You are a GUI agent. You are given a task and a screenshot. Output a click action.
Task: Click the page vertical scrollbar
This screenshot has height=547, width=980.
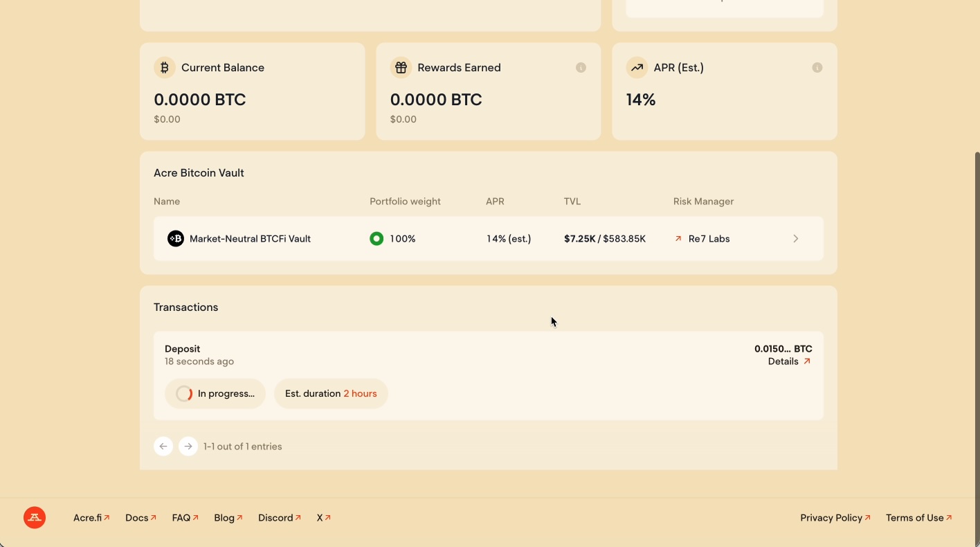pos(977,312)
